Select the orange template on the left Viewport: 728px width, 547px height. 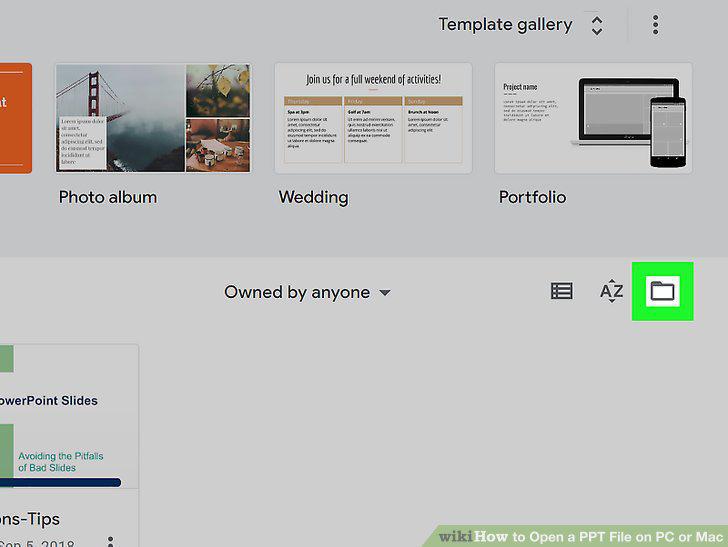tap(16, 118)
